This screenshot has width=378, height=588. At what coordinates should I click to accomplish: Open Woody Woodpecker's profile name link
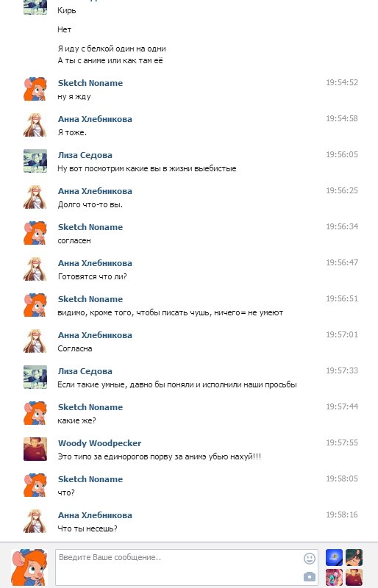pyautogui.click(x=99, y=443)
